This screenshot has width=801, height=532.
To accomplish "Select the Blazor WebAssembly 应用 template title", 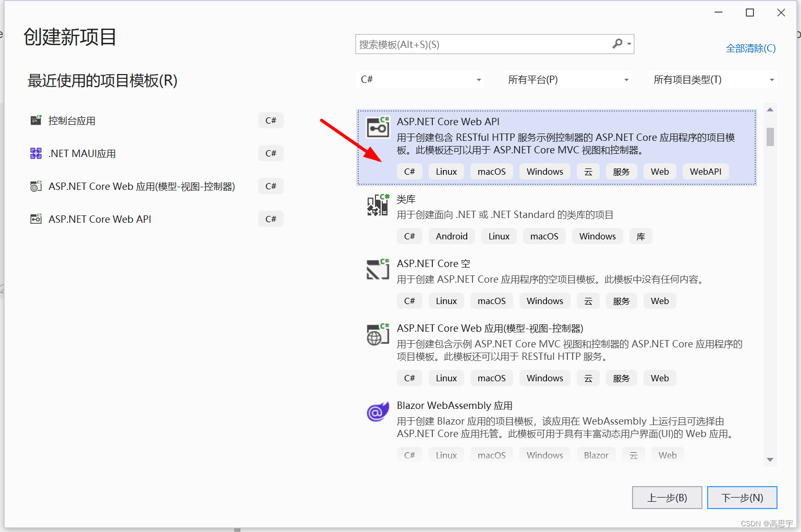I will pyautogui.click(x=454, y=406).
